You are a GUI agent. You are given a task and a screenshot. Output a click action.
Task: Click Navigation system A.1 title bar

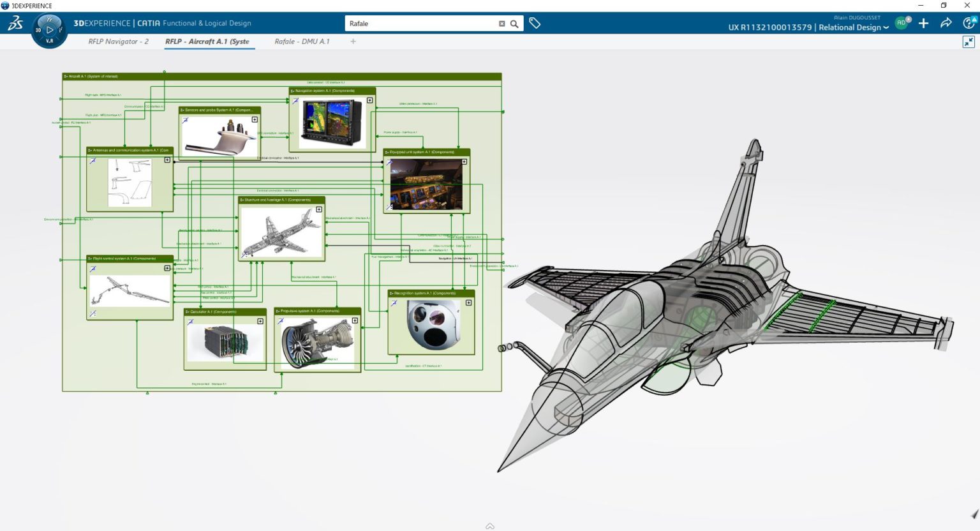point(332,91)
